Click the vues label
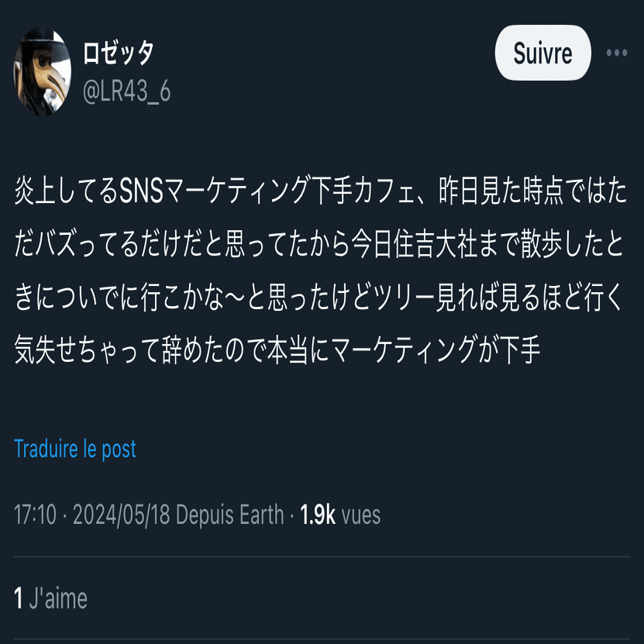Viewport: 644px width, 644px height. pyautogui.click(x=361, y=515)
